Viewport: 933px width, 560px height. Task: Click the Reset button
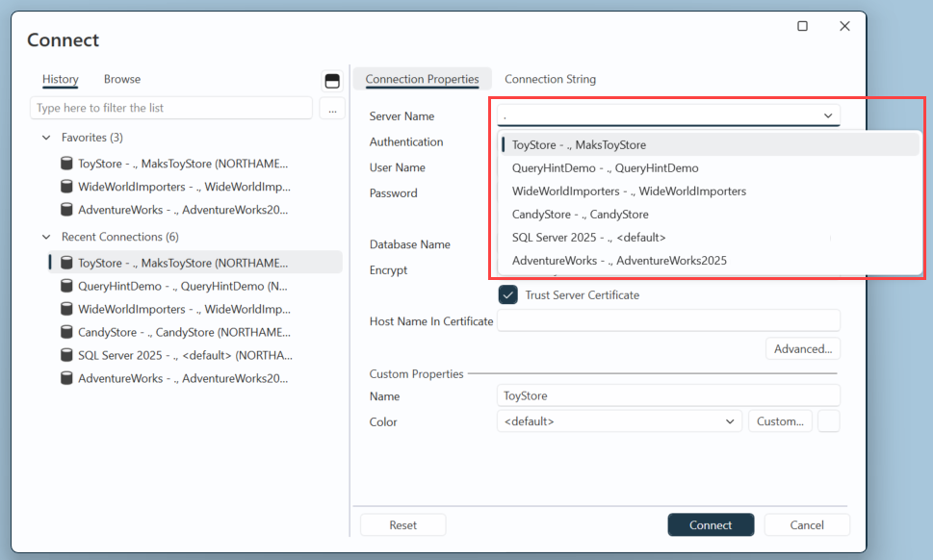402,525
